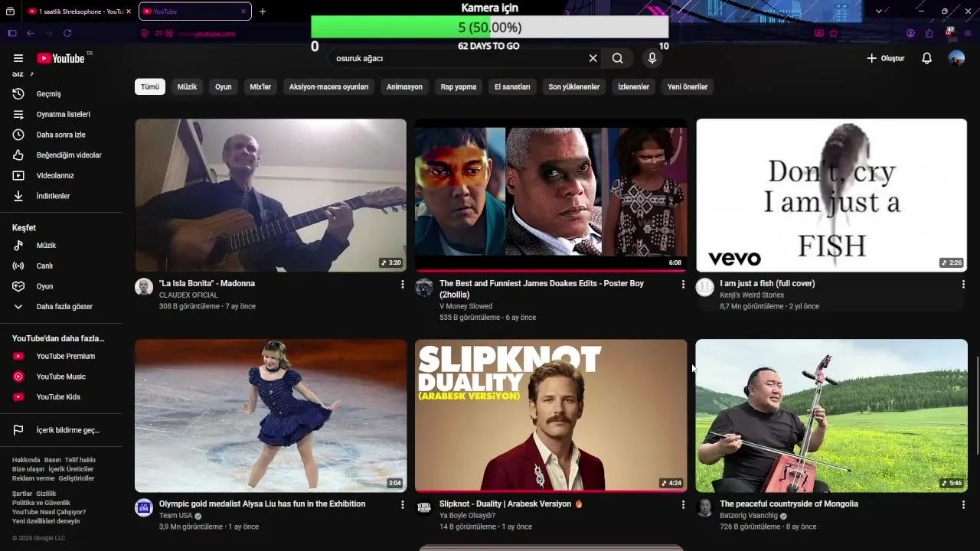The height and width of the screenshot is (551, 980).
Task: Open Kenji's Weird Stories channel link
Action: pyautogui.click(x=752, y=295)
